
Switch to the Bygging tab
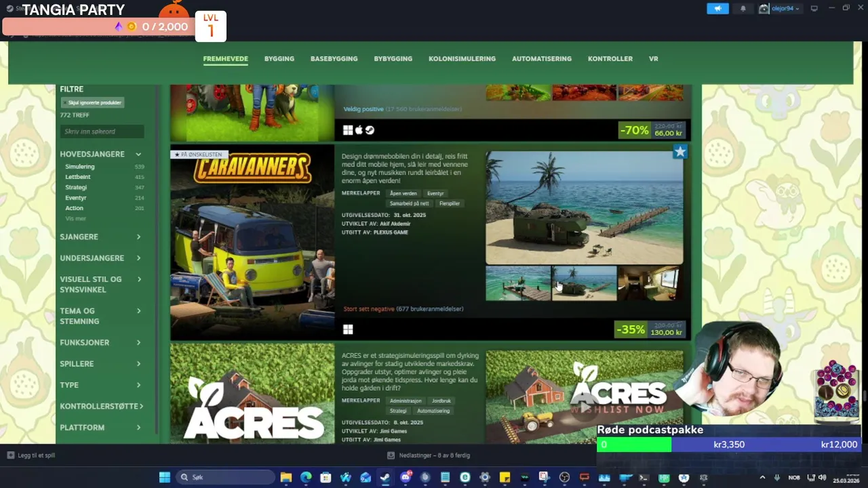coord(279,59)
